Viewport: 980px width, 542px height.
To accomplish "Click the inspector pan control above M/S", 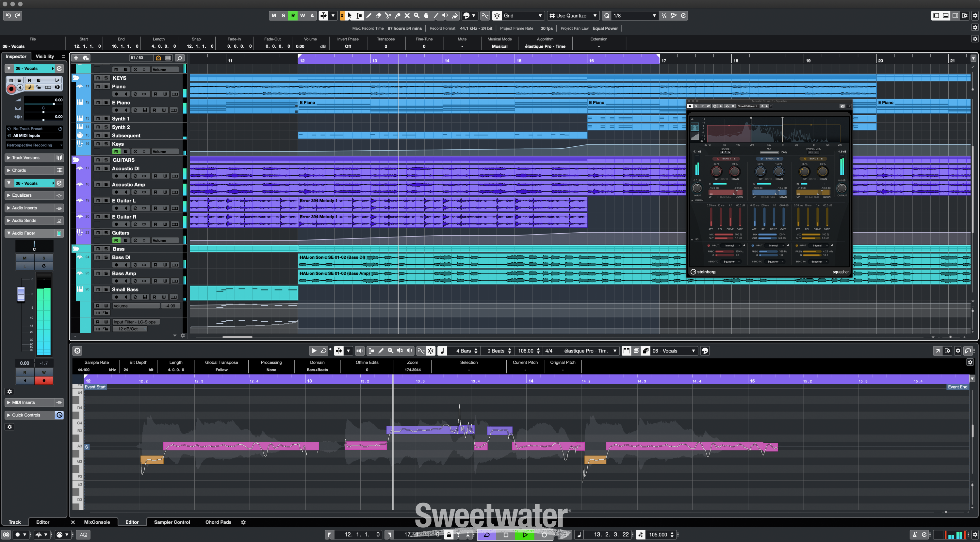I will 34,245.
